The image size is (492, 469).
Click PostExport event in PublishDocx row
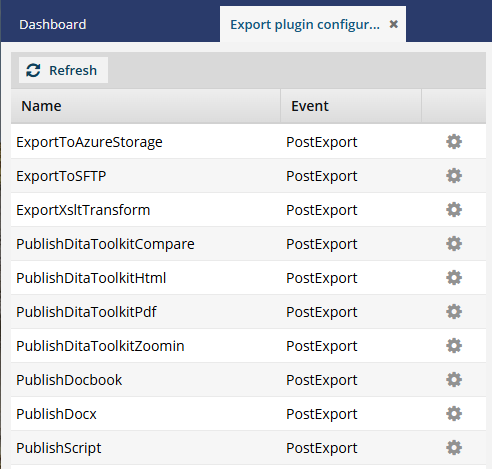[x=322, y=414]
